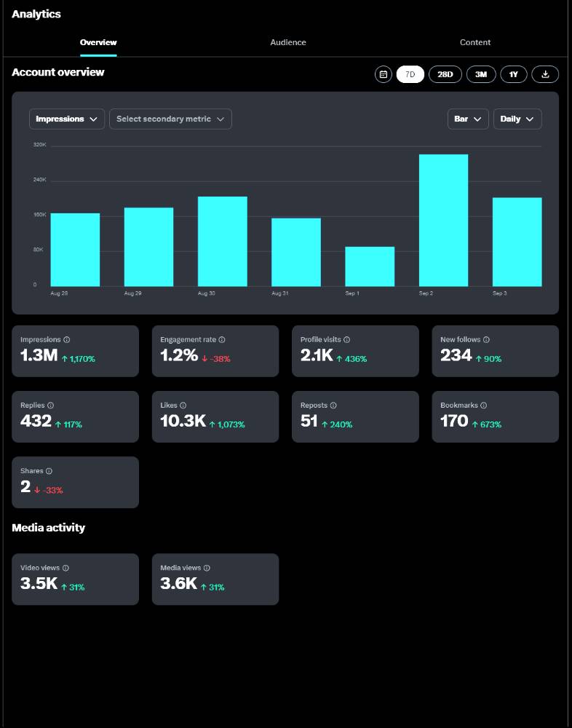
Task: Click the info icon beside Engagement rate
Action: point(222,340)
